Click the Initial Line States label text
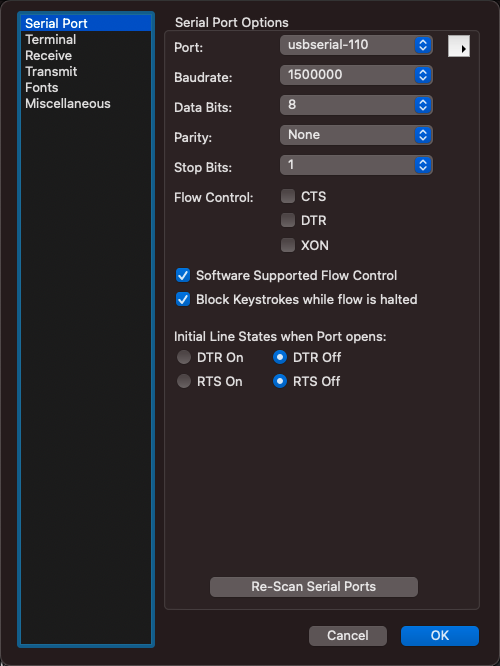The width and height of the screenshot is (500, 666). (280, 337)
